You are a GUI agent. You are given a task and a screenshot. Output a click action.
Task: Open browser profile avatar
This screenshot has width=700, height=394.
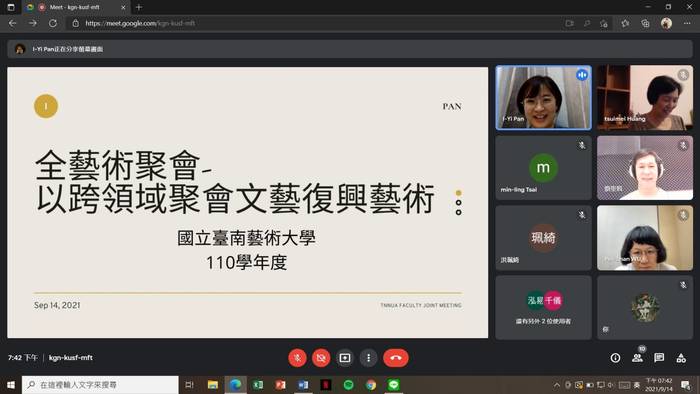(x=666, y=23)
